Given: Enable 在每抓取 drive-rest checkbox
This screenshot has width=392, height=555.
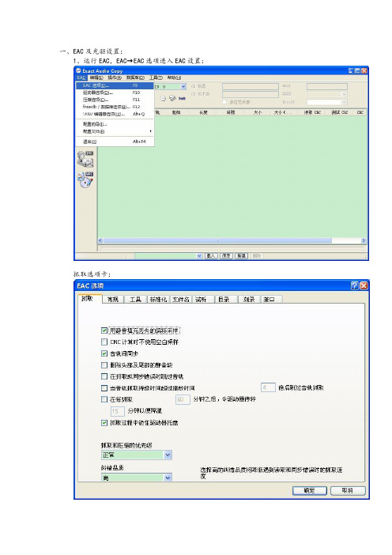Looking at the screenshot, I should coord(104,399).
